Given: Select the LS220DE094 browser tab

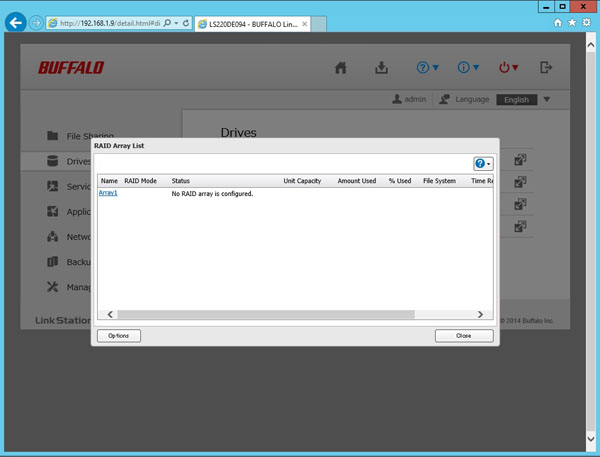Looking at the screenshot, I should [251, 22].
